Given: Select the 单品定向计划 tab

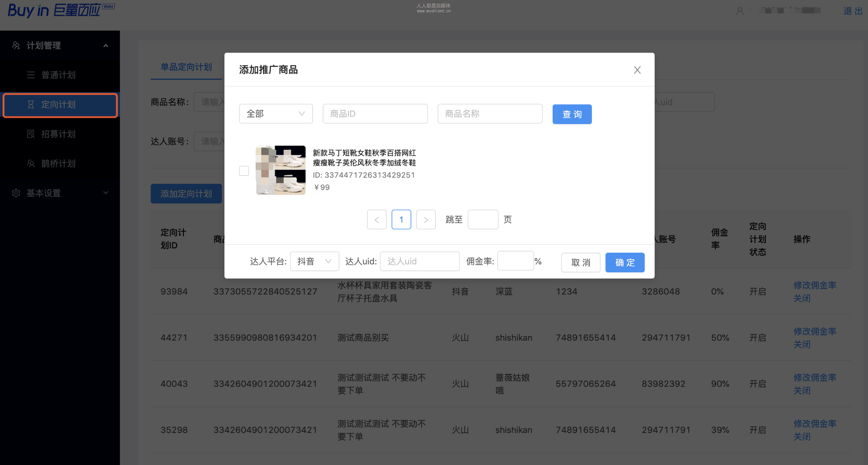Looking at the screenshot, I should pos(186,67).
